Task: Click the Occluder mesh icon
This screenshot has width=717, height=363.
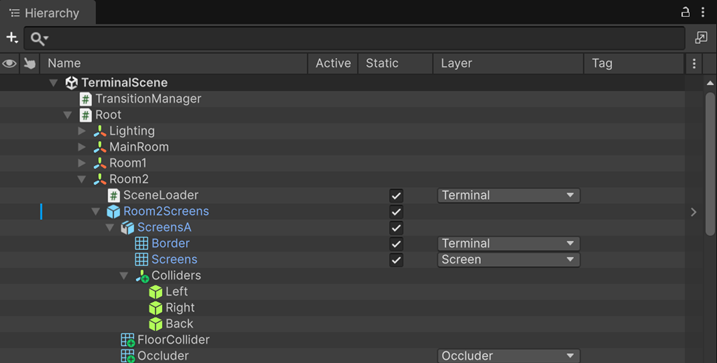Action: (128, 356)
